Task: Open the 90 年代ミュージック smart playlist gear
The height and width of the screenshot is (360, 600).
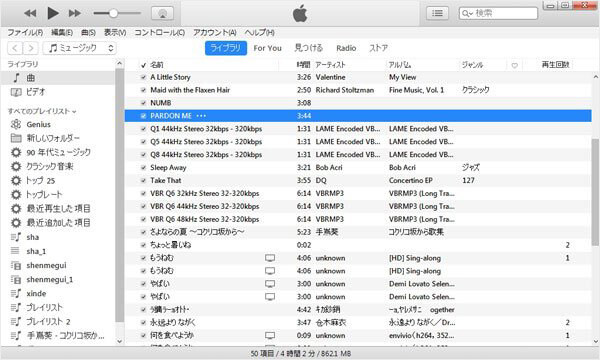Action: coord(16,152)
